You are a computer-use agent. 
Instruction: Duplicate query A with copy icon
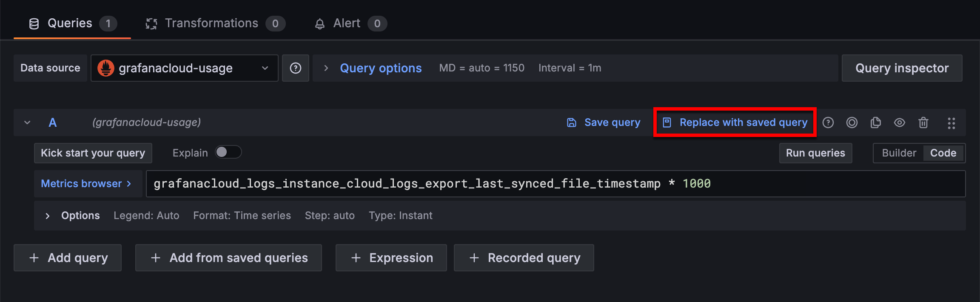[875, 123]
